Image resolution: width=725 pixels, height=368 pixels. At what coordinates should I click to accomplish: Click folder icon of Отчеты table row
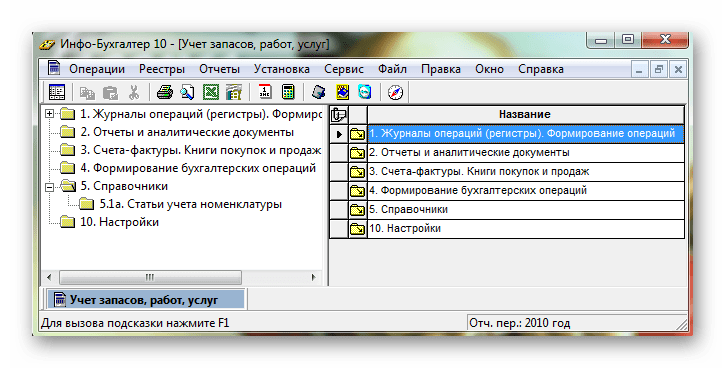pos(357,153)
